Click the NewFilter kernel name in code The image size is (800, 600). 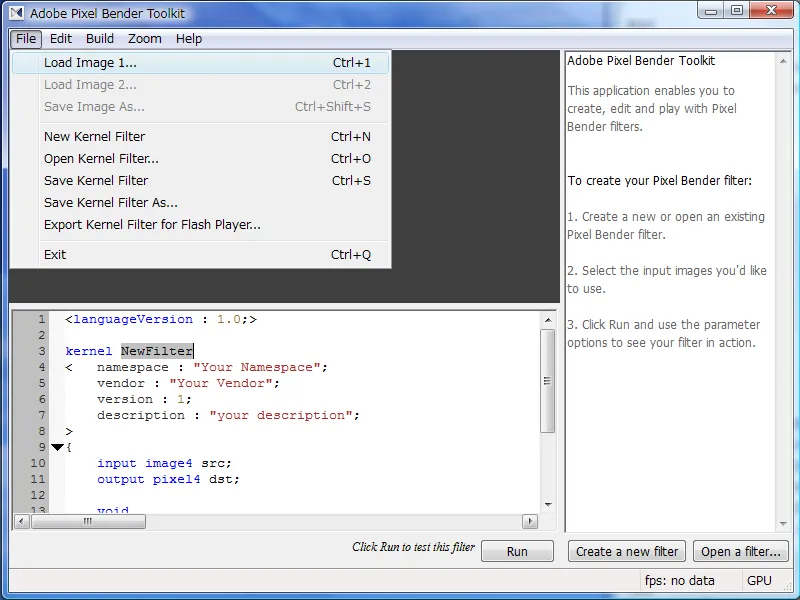(157, 351)
